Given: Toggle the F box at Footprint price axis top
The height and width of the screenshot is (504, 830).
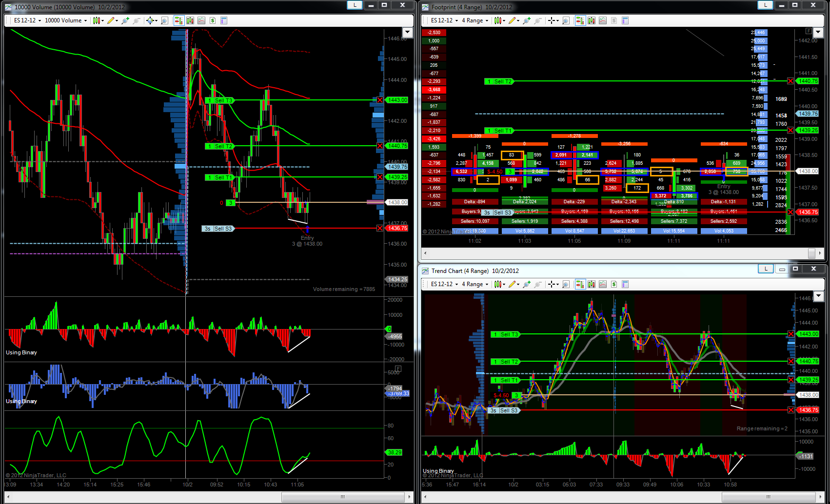Looking at the screenshot, I should [808, 31].
